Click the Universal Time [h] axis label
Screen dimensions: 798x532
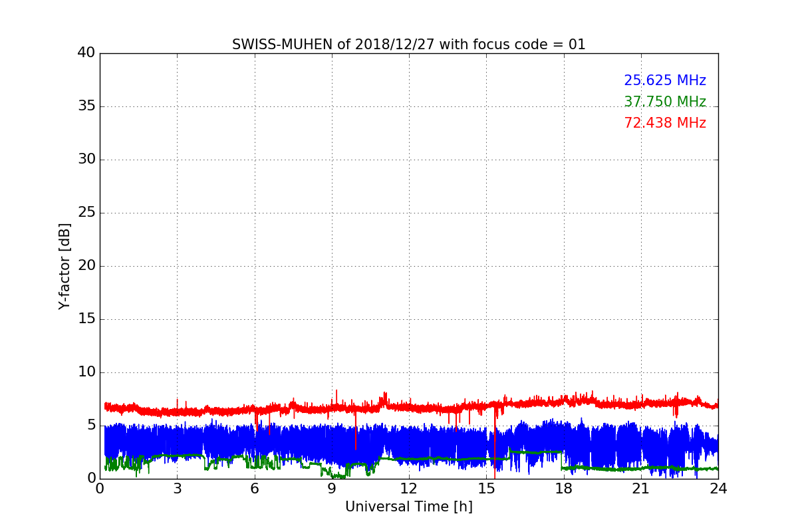tap(408, 507)
